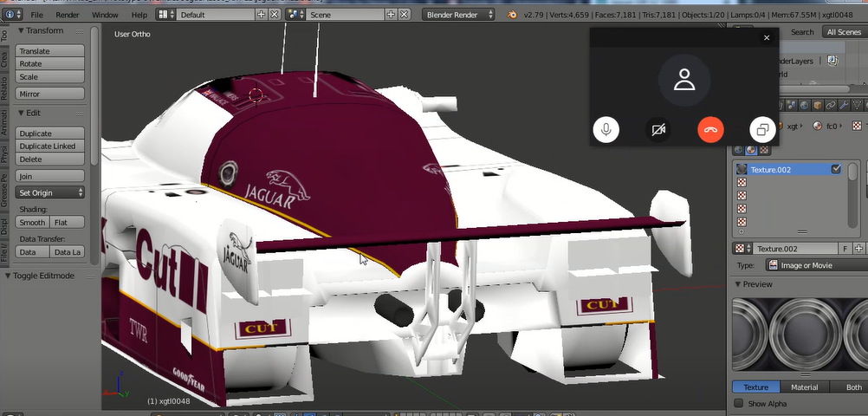Click the checkered texture icon in breadcrumb
This screenshot has height=416, width=868.
857,127
